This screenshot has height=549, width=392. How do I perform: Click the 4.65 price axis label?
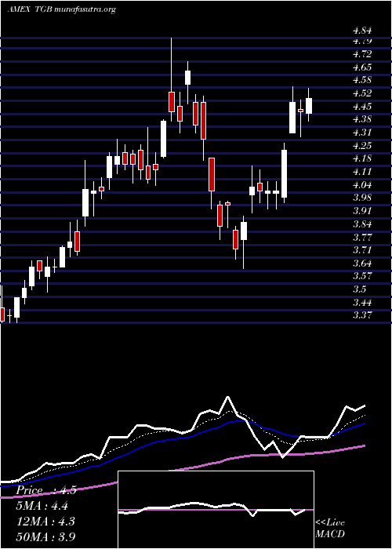tap(362, 67)
